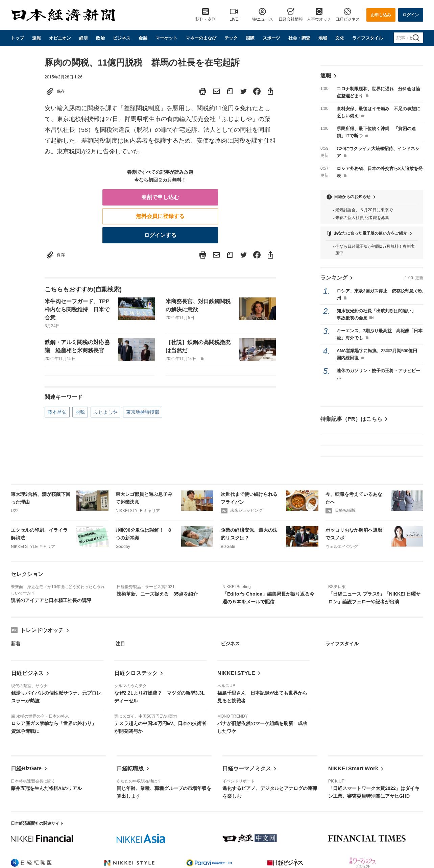Switch to 新着 trend watch tab
The image size is (434, 868).
pos(16,644)
